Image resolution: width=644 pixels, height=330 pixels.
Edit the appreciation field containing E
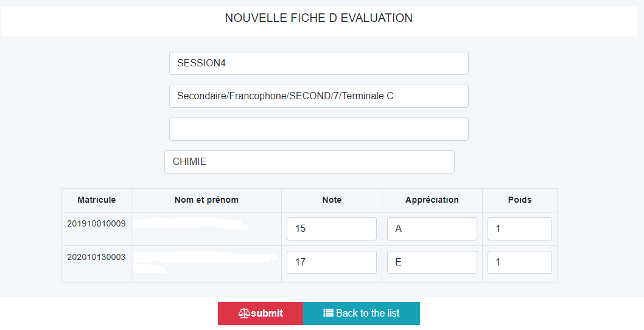(x=432, y=262)
